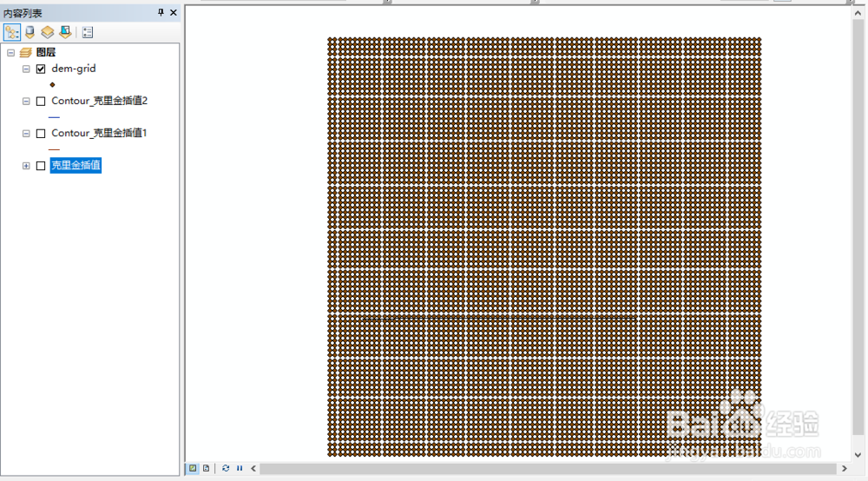Collapse Contour_克里金插值1 legend

tap(26, 134)
